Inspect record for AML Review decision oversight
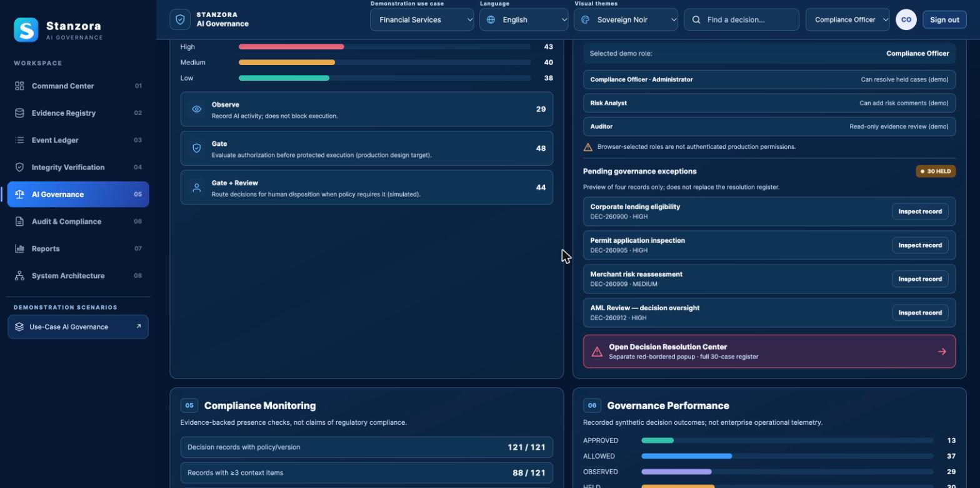Viewport: 980px width, 488px height. click(x=920, y=313)
